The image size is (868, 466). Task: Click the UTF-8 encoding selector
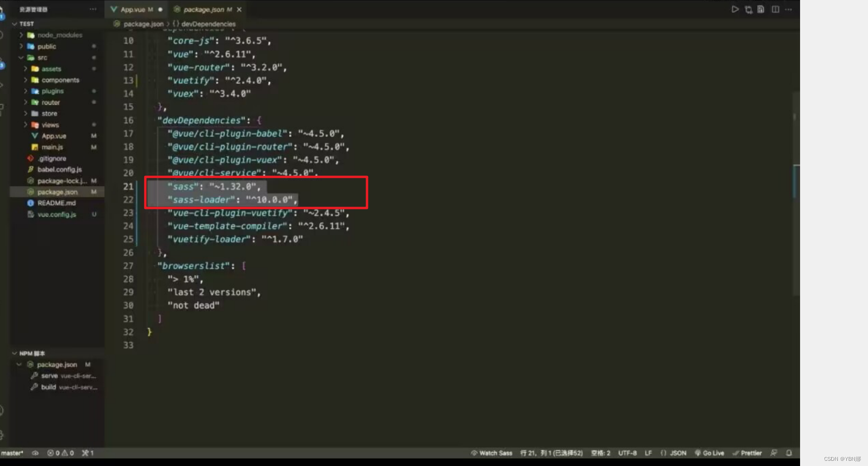tap(627, 453)
